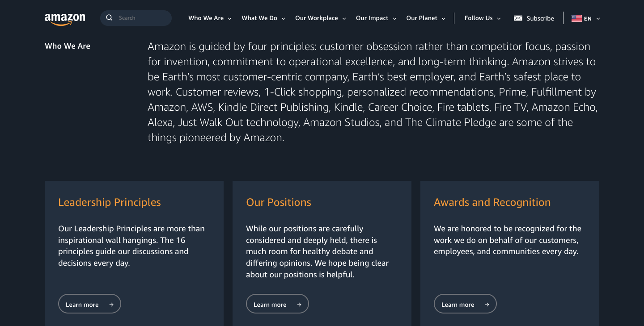This screenshot has width=644, height=326.
Task: Click the search magnifying glass icon
Action: [x=109, y=17]
